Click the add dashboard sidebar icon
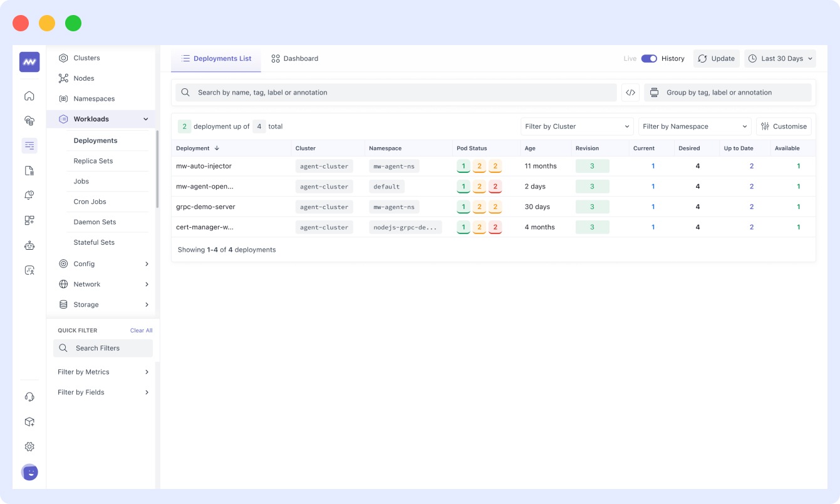Viewport: 840px width, 504px height. coord(29,220)
